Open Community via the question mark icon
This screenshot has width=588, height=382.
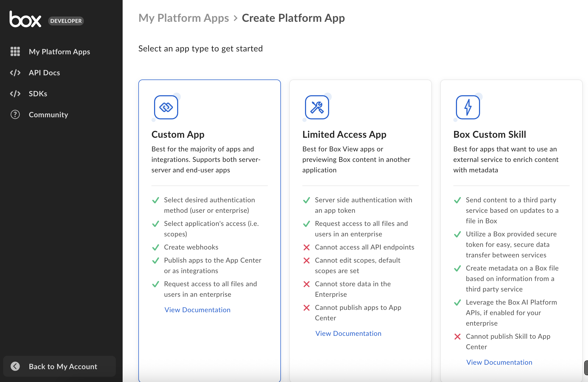click(x=15, y=115)
